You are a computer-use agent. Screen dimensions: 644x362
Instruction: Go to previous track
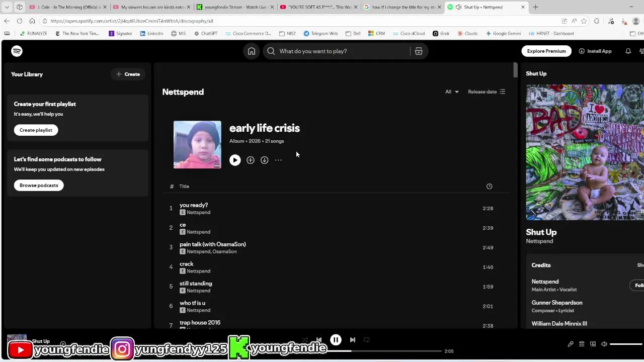click(x=318, y=340)
